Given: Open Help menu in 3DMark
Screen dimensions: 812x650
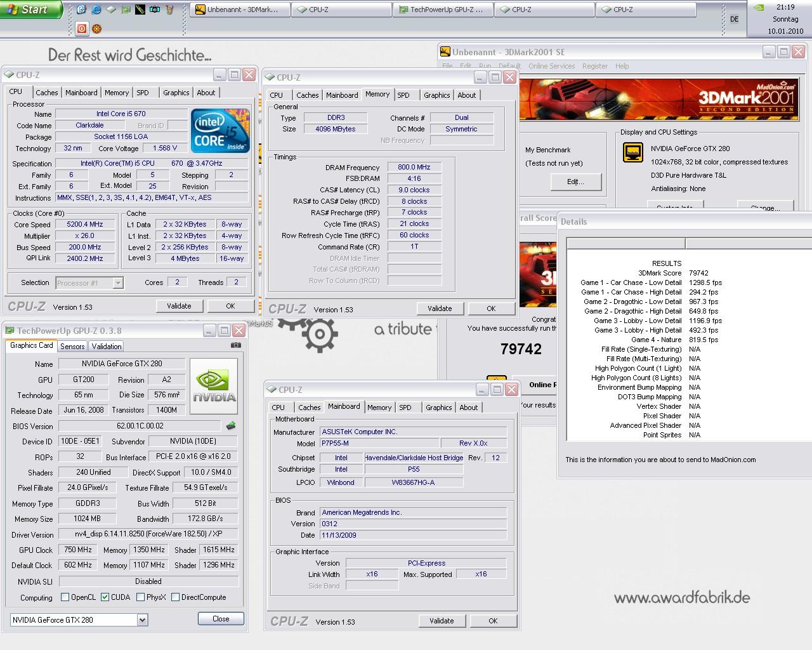Looking at the screenshot, I should (622, 66).
